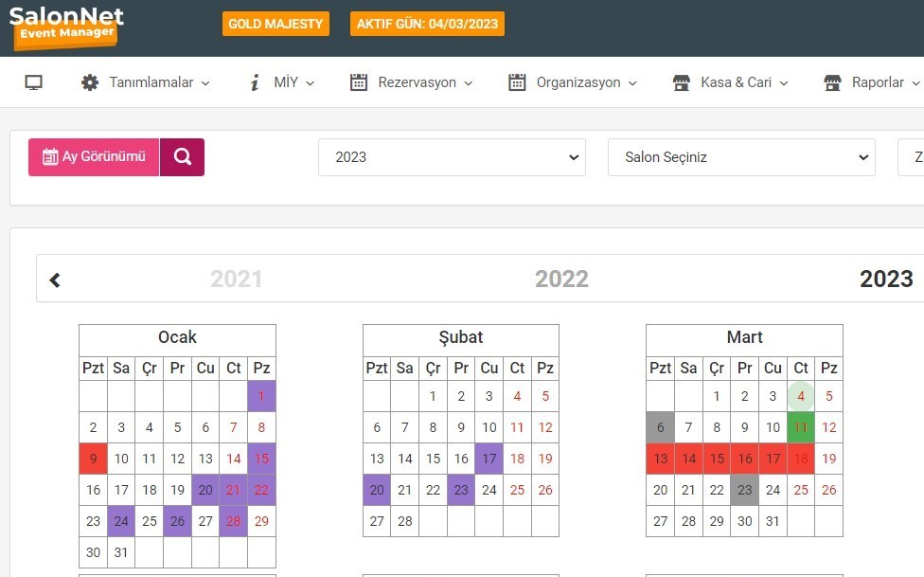This screenshot has width=924, height=577.
Task: Select the red January 9 cell
Action: 93,460
